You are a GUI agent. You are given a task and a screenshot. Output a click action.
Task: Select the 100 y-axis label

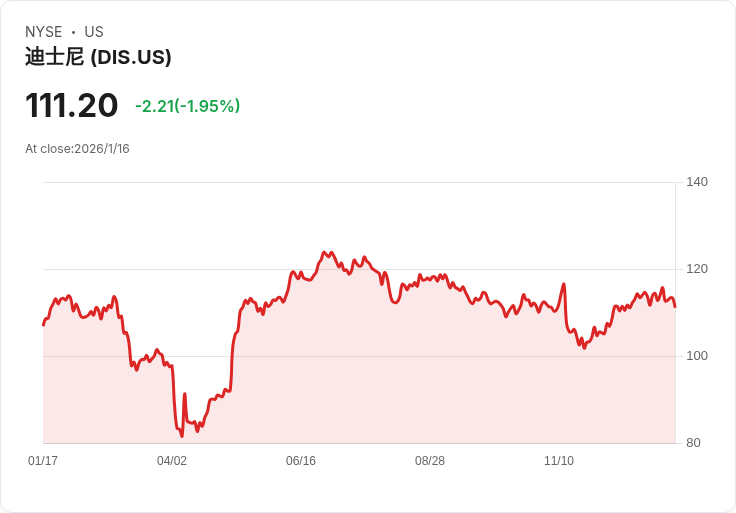[697, 356]
